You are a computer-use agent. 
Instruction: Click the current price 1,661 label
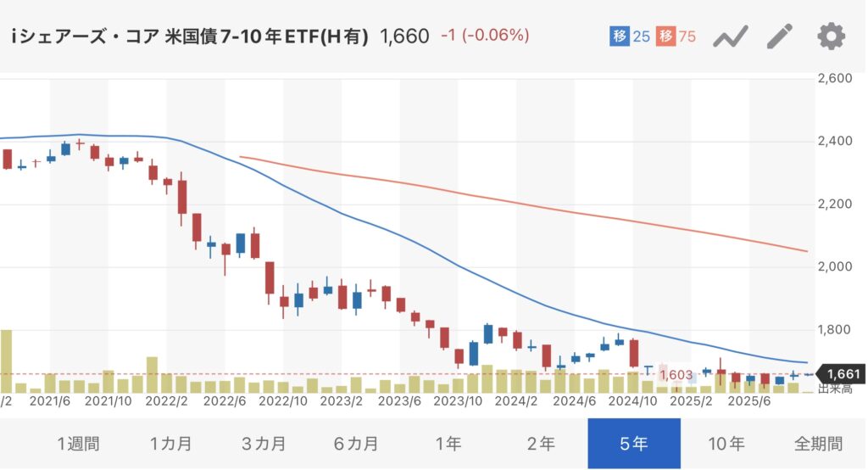(843, 374)
